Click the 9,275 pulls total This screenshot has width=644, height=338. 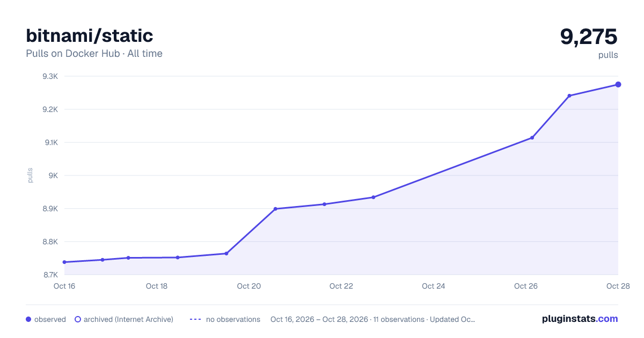pos(589,36)
